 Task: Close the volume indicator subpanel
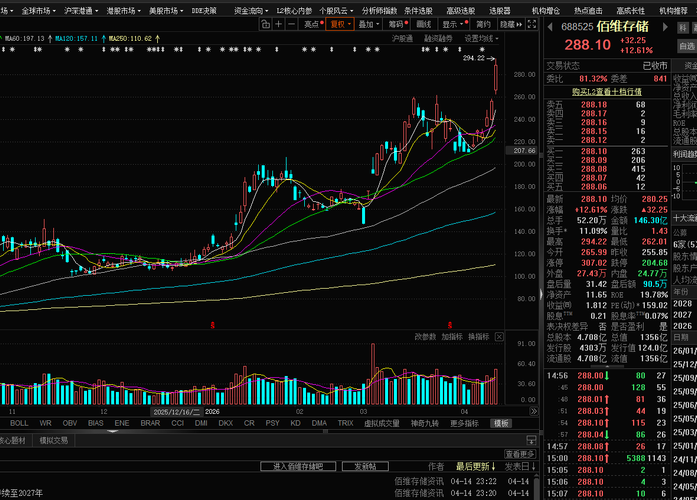(499, 337)
